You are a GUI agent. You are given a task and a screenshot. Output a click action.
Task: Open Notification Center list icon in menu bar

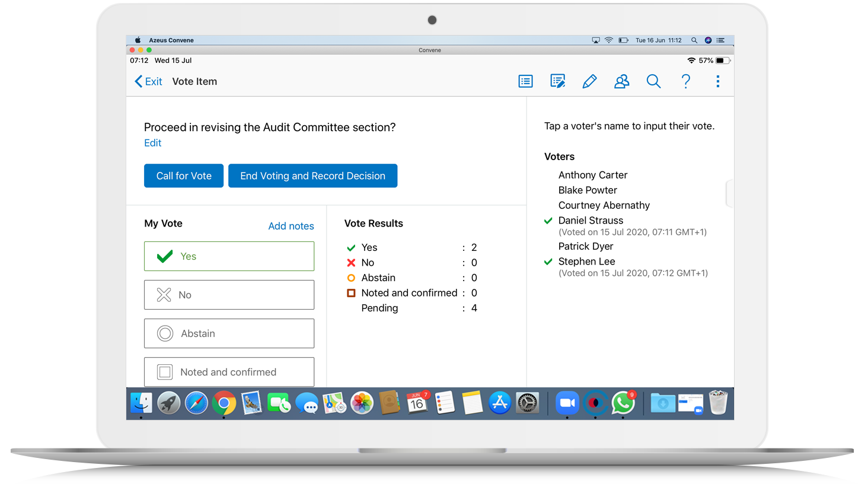[721, 40]
